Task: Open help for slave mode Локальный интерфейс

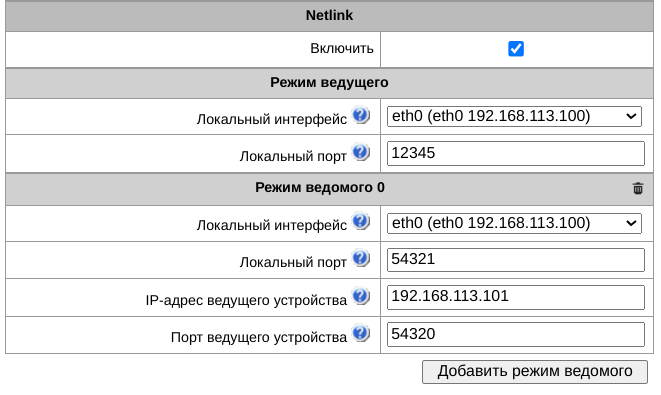Action: point(361,221)
